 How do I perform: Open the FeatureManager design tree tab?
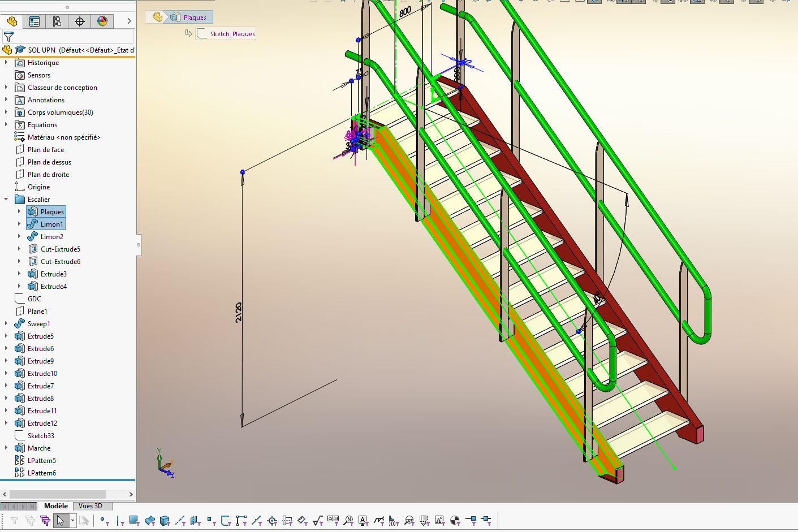click(12, 21)
